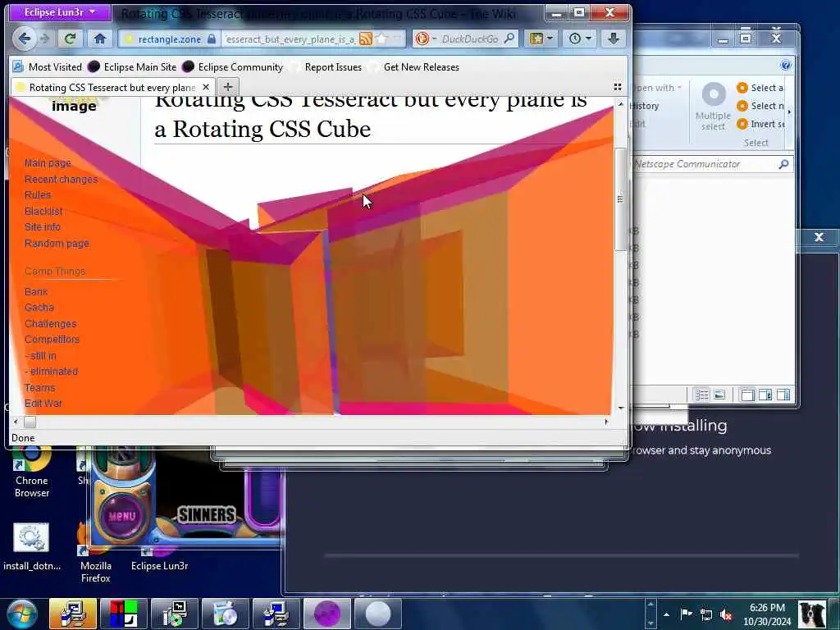Switch Explorer to details view icon
The height and width of the screenshot is (630, 840).
tap(702, 395)
